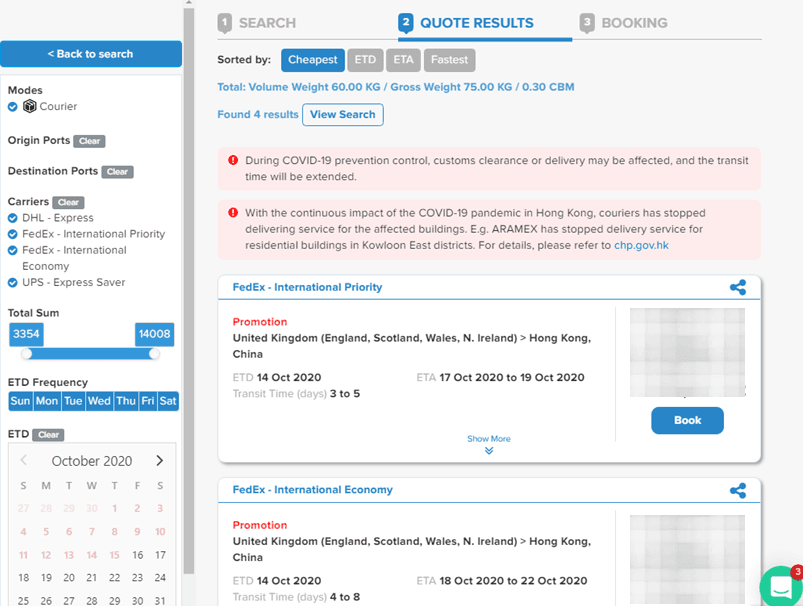Expand Show More for FedEx Priority
803x606 pixels.
pyautogui.click(x=489, y=444)
